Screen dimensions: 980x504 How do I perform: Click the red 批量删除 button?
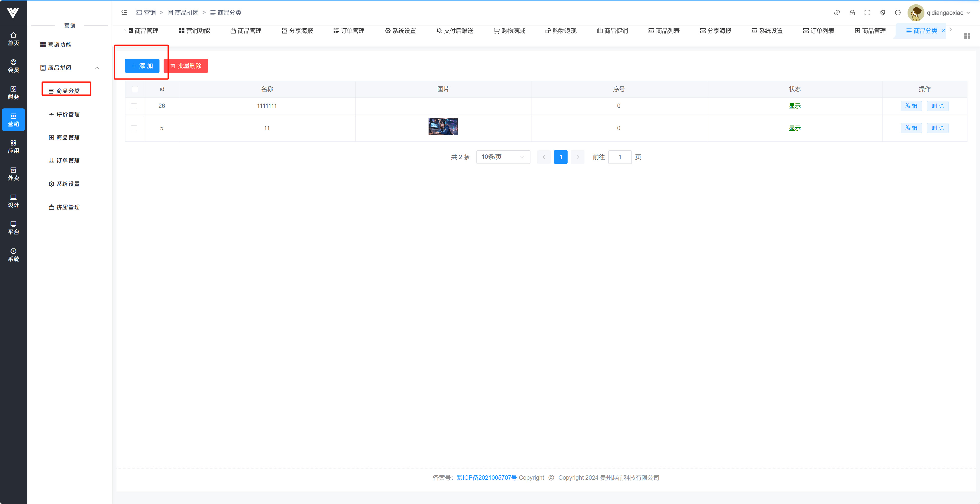tap(186, 66)
